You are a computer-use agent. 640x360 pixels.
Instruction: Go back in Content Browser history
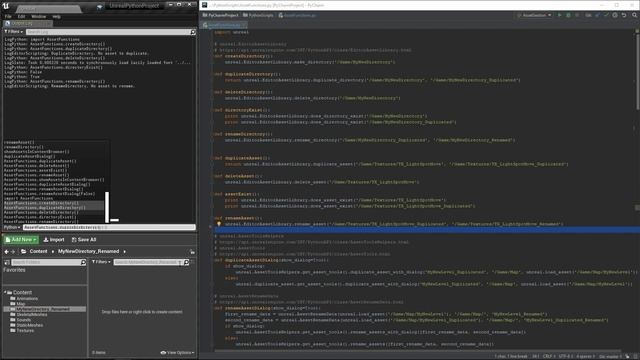(7, 251)
